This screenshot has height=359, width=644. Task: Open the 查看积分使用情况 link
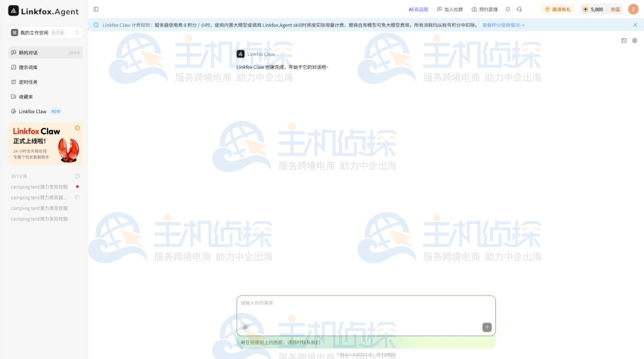[503, 25]
